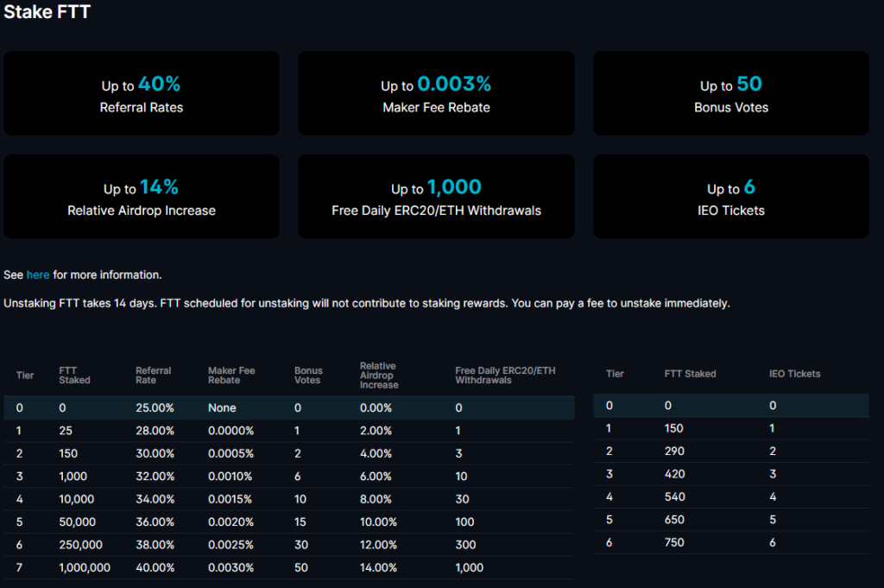
Task: Click 'Free Daily ERC20/ETH Withdrawals' column header
Action: click(x=505, y=376)
